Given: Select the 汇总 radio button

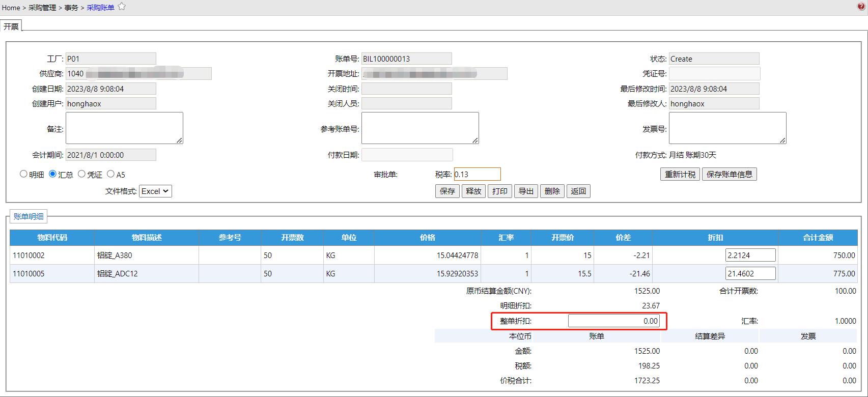Looking at the screenshot, I should coord(52,174).
